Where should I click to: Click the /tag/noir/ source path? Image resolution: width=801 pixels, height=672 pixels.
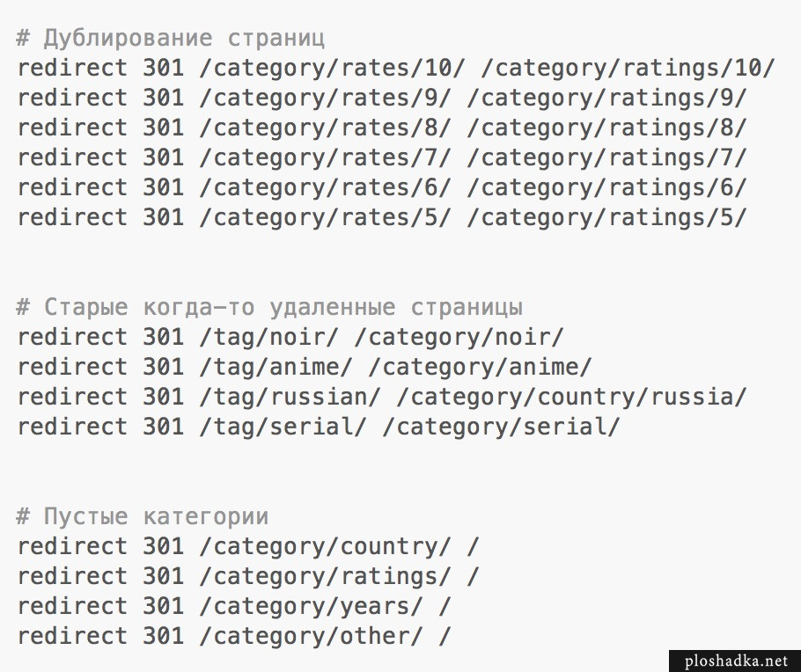click(274, 338)
